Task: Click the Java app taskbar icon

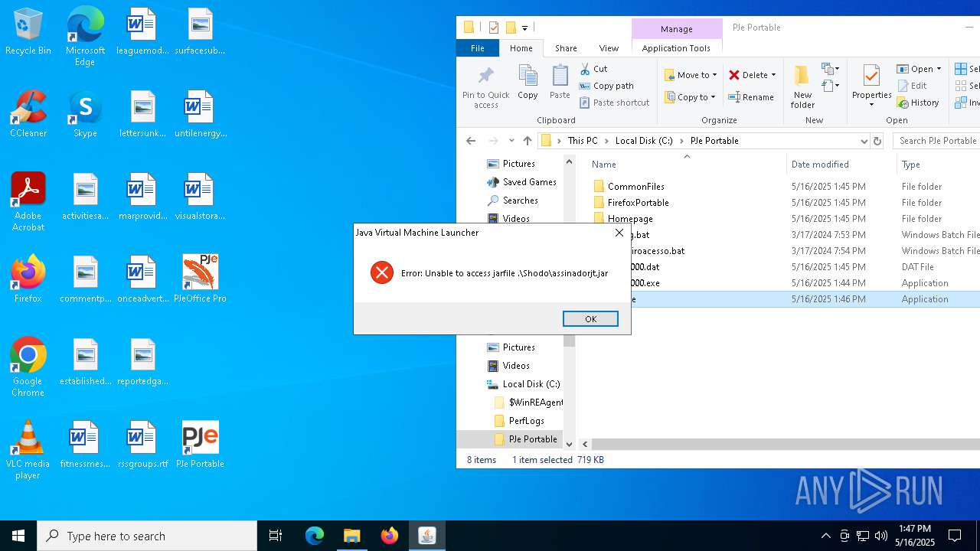Action: (x=427, y=536)
